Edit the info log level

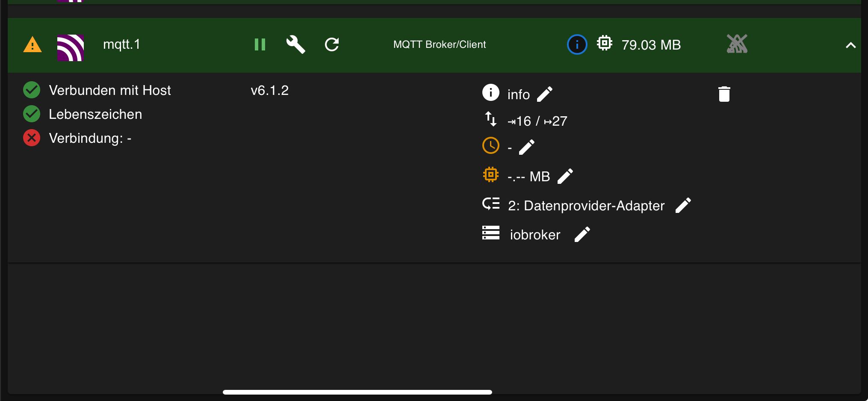point(545,94)
